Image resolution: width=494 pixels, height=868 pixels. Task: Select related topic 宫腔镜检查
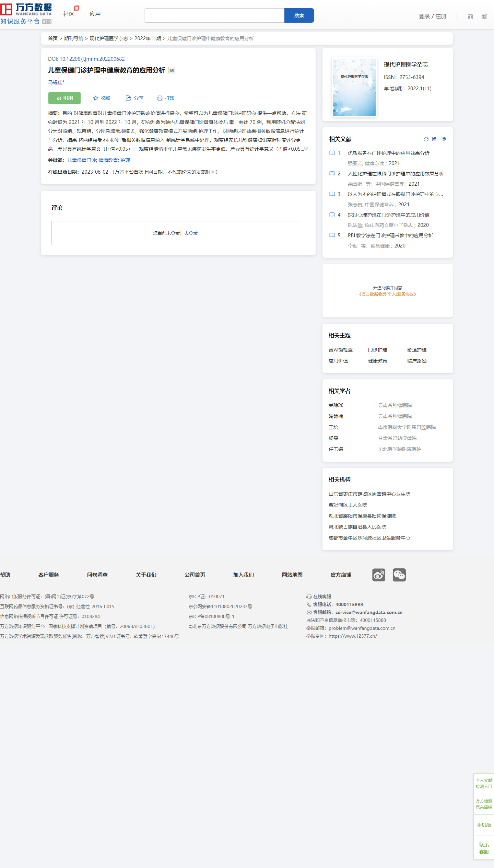click(x=341, y=350)
